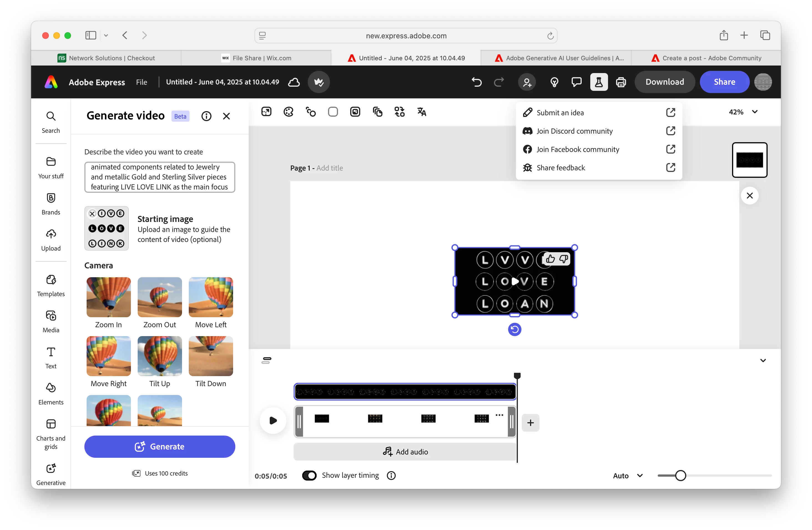Click the Generate video info icon

(x=206, y=116)
